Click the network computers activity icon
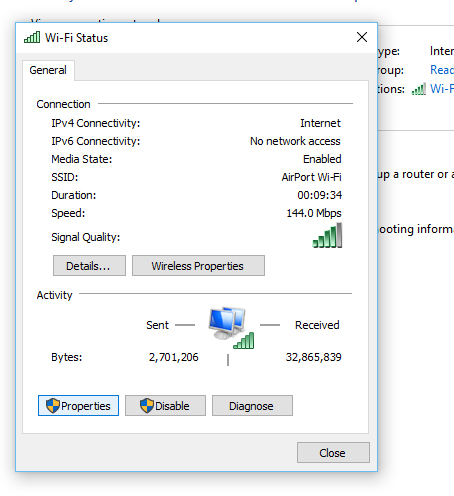Viewport: 454px width, 496px height. (x=231, y=327)
